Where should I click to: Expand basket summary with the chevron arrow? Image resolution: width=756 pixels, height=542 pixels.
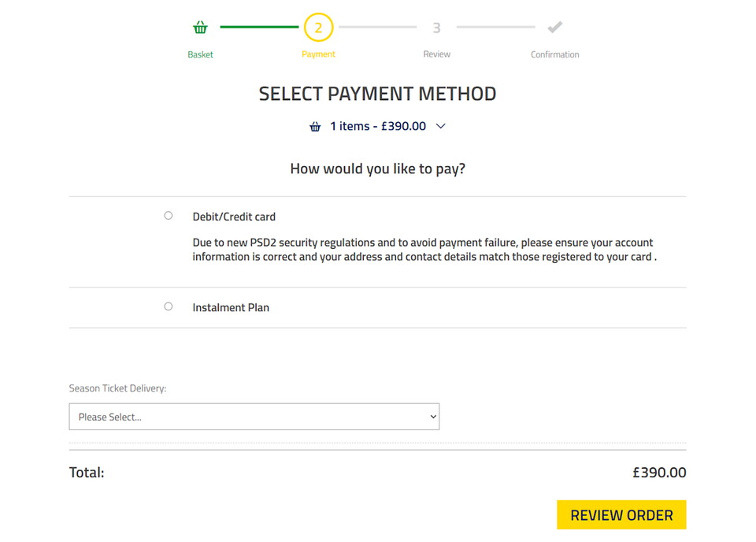coord(441,126)
